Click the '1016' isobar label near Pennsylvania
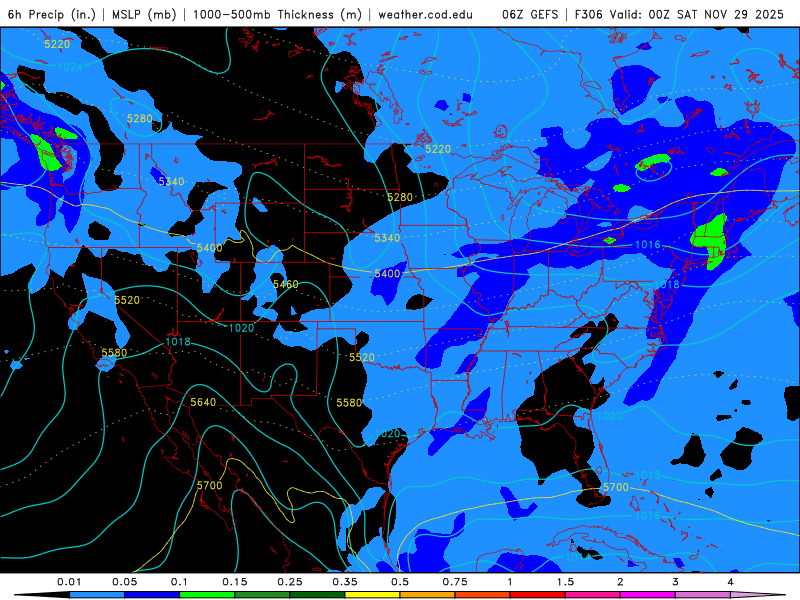Screen dimensions: 800x600 [647, 245]
